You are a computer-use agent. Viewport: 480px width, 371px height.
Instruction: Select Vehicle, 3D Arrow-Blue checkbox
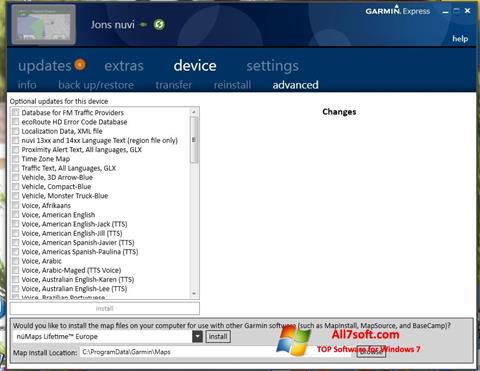16,177
